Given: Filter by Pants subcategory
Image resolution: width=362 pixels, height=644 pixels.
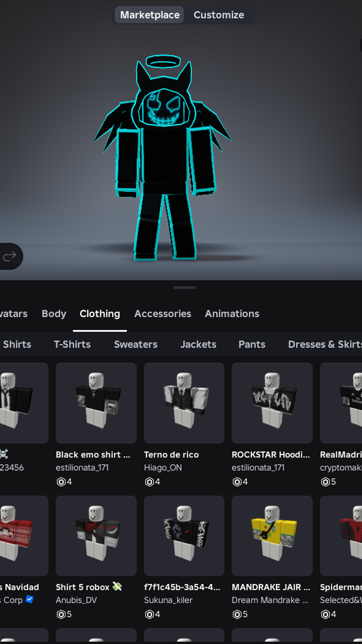Looking at the screenshot, I should click(x=252, y=344).
